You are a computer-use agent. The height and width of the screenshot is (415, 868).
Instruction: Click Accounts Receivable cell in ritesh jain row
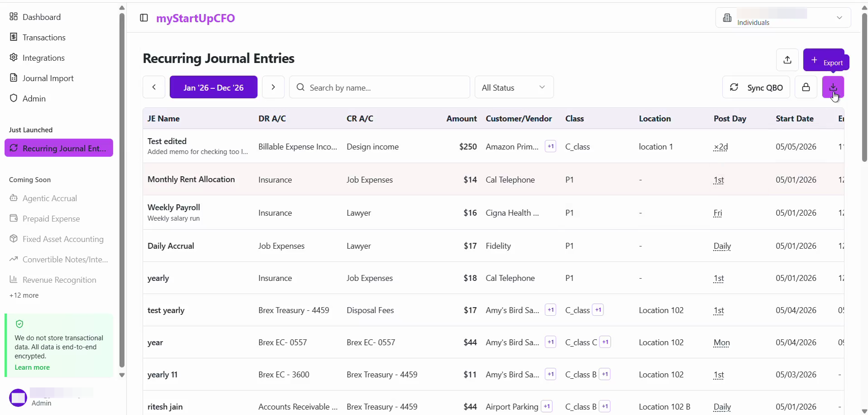pos(298,407)
